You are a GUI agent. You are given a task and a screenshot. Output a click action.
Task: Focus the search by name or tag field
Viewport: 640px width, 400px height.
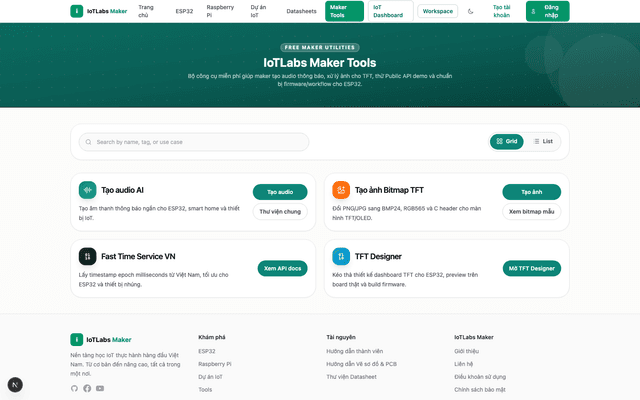click(x=194, y=142)
